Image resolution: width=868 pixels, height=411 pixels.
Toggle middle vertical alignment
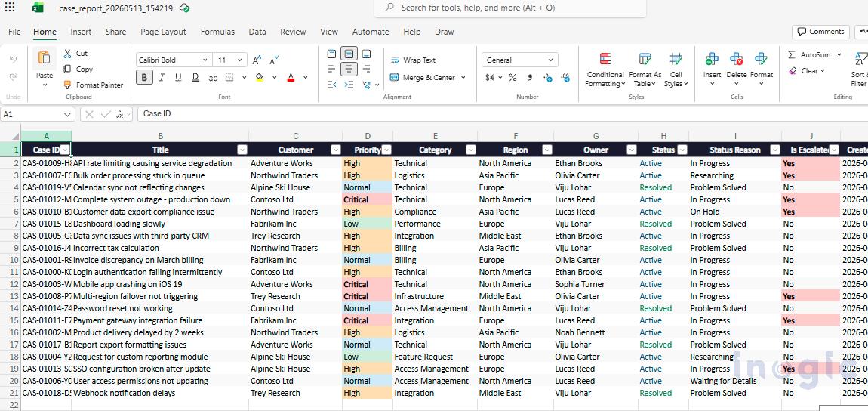tap(349, 54)
